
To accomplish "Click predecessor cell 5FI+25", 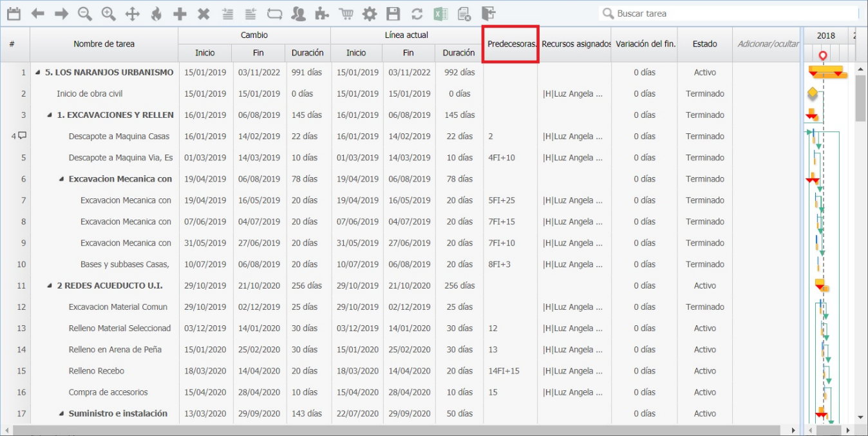I will coord(502,200).
